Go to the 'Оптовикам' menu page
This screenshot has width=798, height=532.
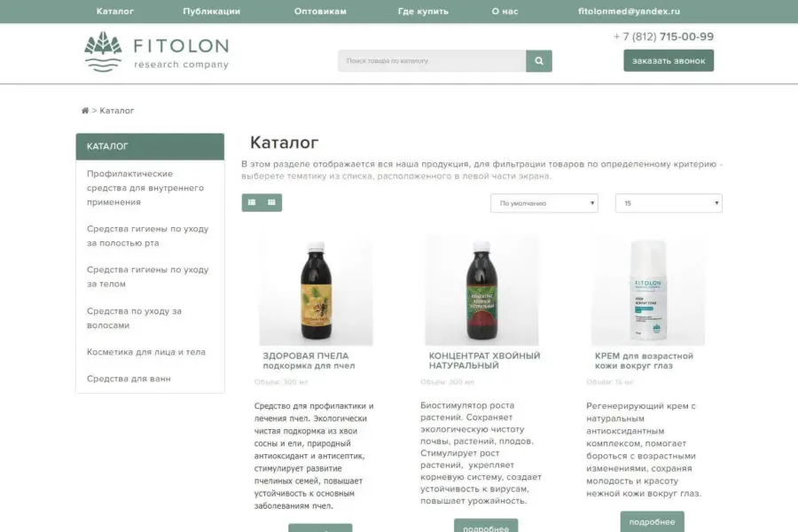tap(320, 12)
